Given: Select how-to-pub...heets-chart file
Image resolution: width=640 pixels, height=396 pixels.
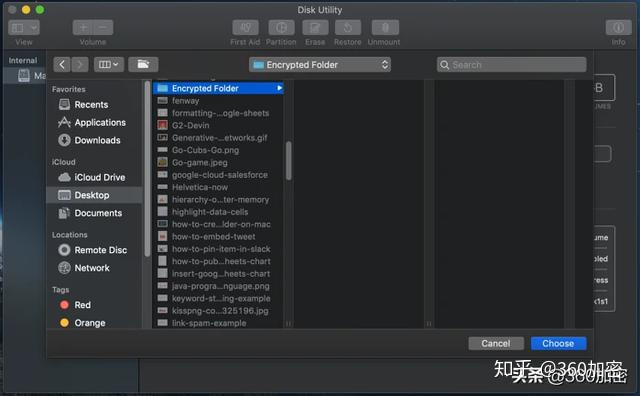Looking at the screenshot, I should (218, 261).
